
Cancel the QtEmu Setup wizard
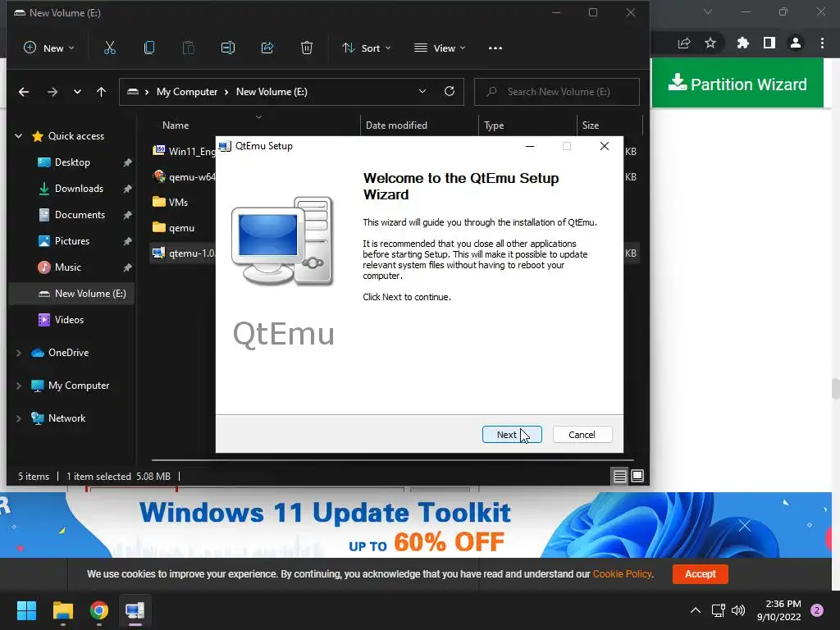[x=582, y=435]
